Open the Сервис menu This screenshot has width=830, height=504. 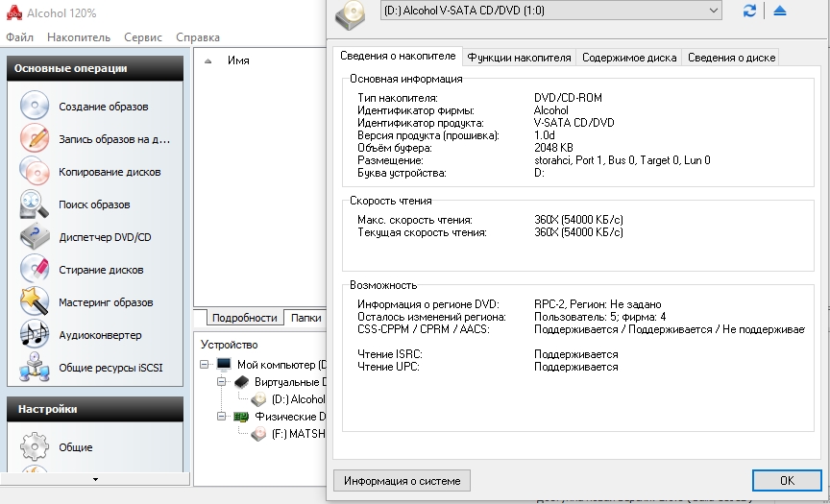tap(143, 37)
